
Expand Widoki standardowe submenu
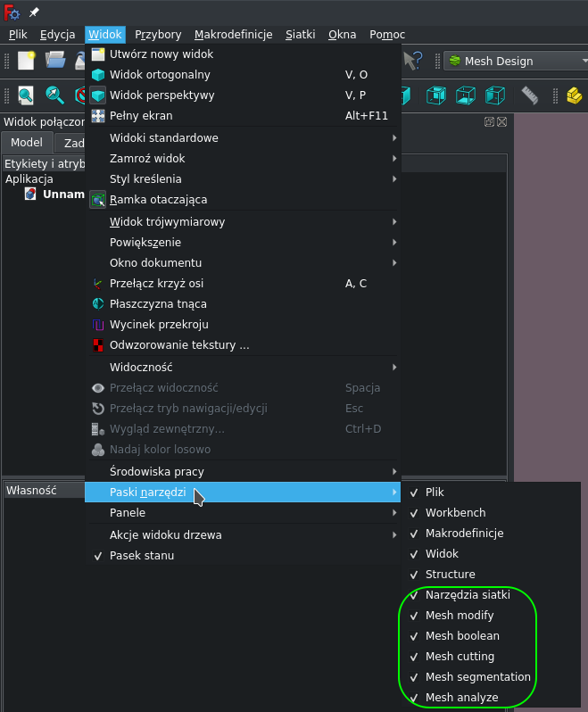pos(243,137)
